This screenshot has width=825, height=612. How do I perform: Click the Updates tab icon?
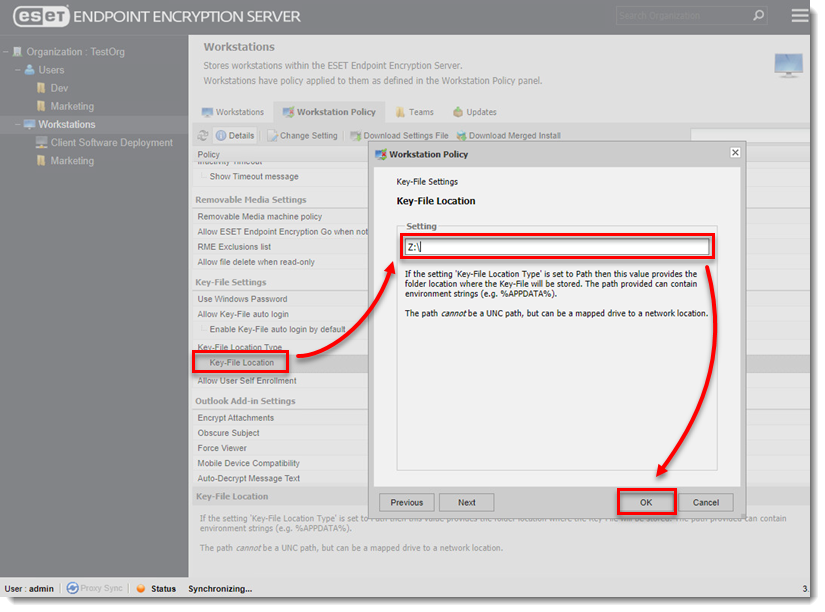click(456, 112)
